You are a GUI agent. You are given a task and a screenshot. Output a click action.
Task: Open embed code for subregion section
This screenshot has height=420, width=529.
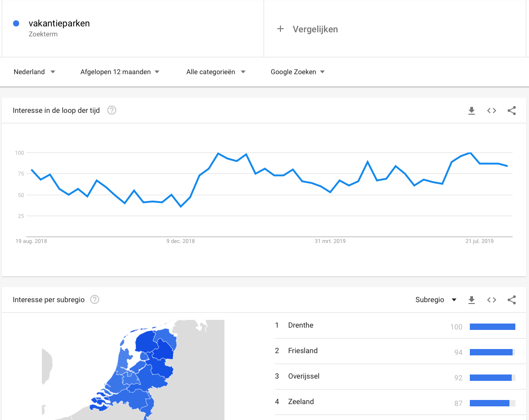[492, 300]
